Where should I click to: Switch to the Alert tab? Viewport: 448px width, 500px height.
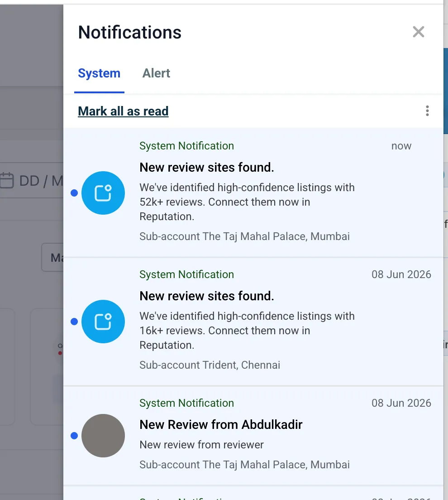tap(156, 73)
